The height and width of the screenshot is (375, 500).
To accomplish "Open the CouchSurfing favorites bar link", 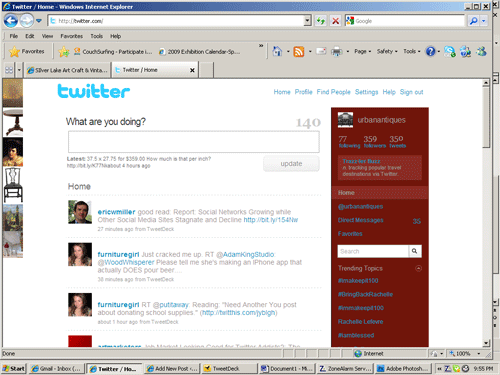I will (x=113, y=52).
